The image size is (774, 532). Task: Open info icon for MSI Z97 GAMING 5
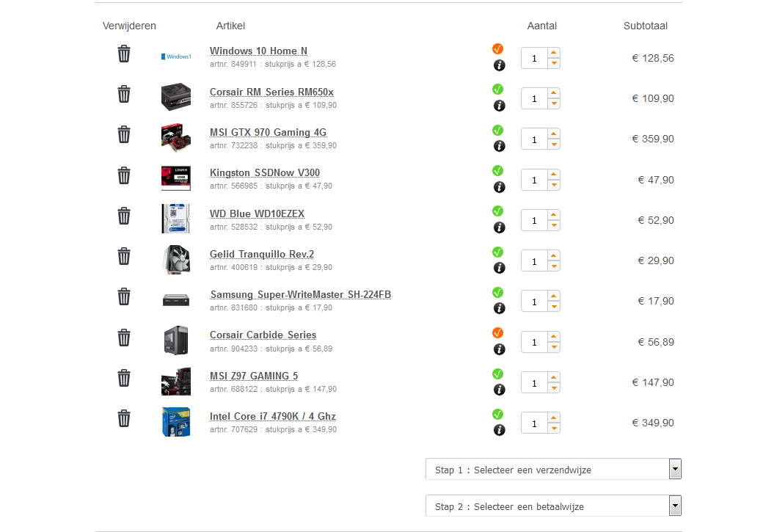tap(499, 390)
